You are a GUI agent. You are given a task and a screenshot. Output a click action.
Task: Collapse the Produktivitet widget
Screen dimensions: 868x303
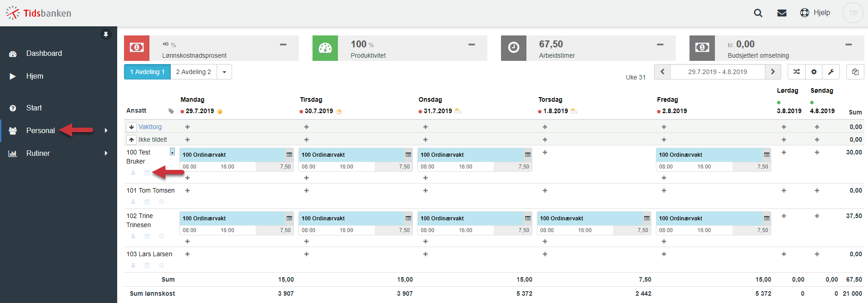pos(471,45)
